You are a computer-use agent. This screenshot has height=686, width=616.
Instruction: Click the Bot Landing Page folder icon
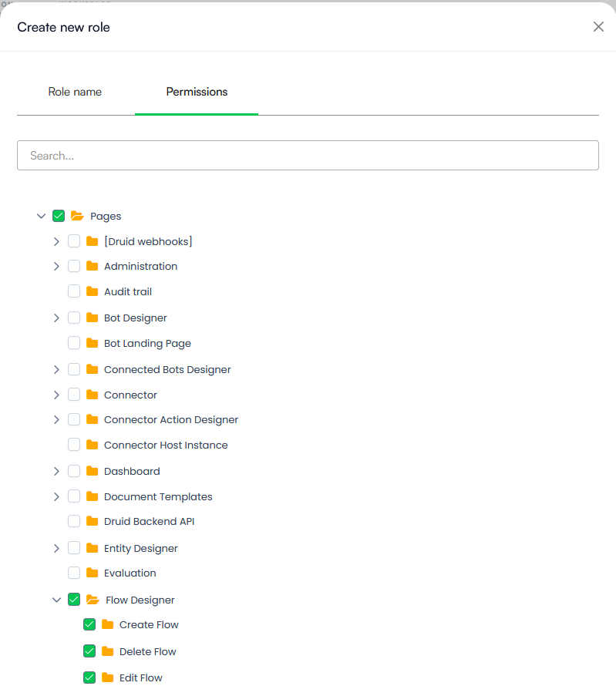pos(93,343)
